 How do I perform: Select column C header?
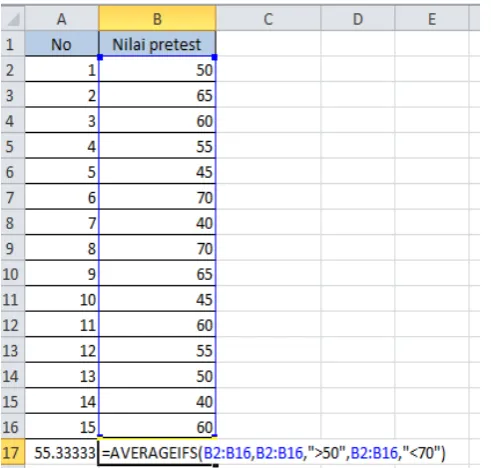tap(268, 19)
